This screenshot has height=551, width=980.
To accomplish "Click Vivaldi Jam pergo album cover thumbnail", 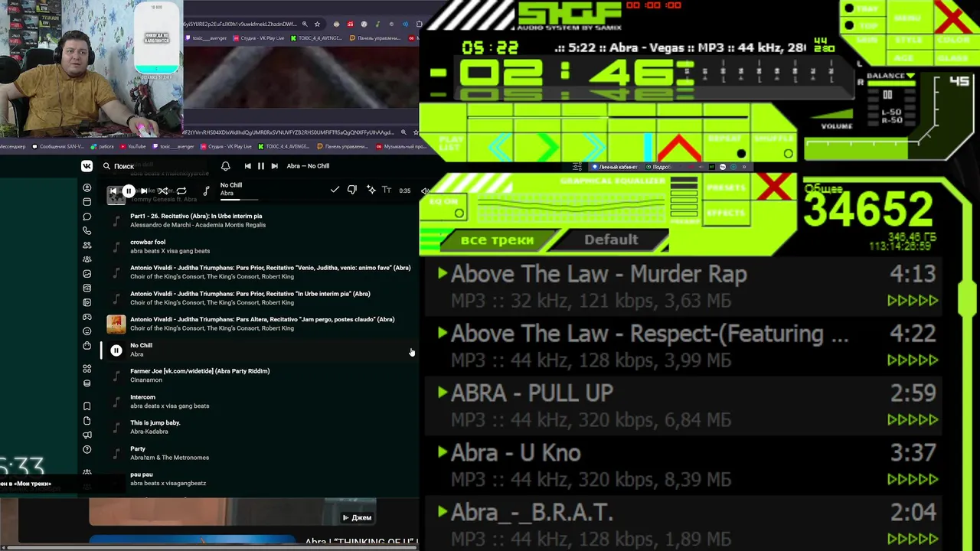I will [116, 324].
